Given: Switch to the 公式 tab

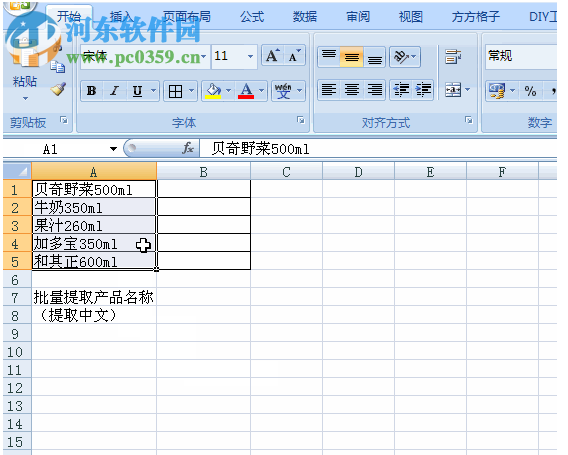Looking at the screenshot, I should [252, 17].
